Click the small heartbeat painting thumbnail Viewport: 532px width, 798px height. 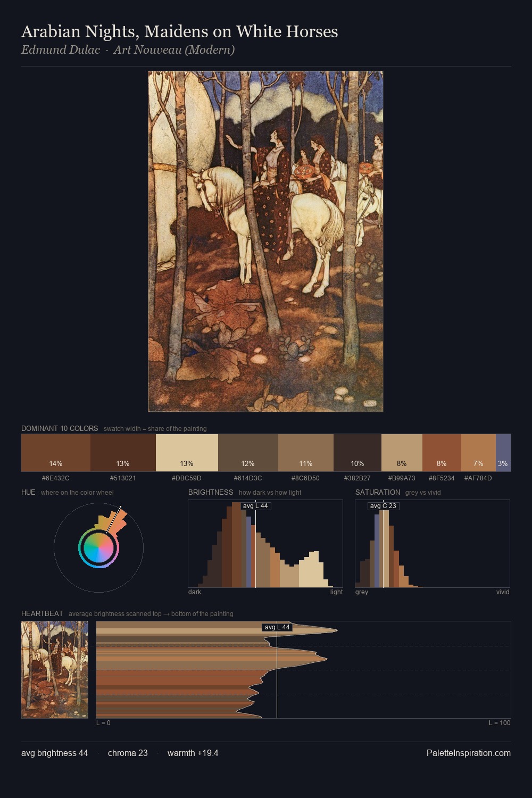tap(55, 670)
